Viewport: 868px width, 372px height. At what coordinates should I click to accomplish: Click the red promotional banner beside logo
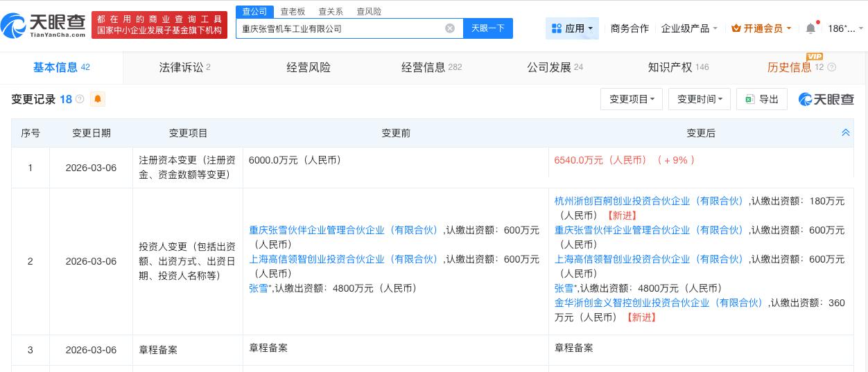159,25
